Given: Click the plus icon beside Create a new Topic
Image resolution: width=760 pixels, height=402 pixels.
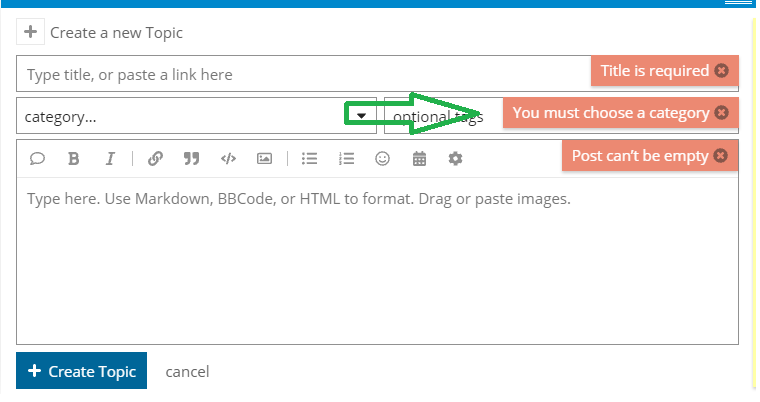Looking at the screenshot, I should [31, 32].
